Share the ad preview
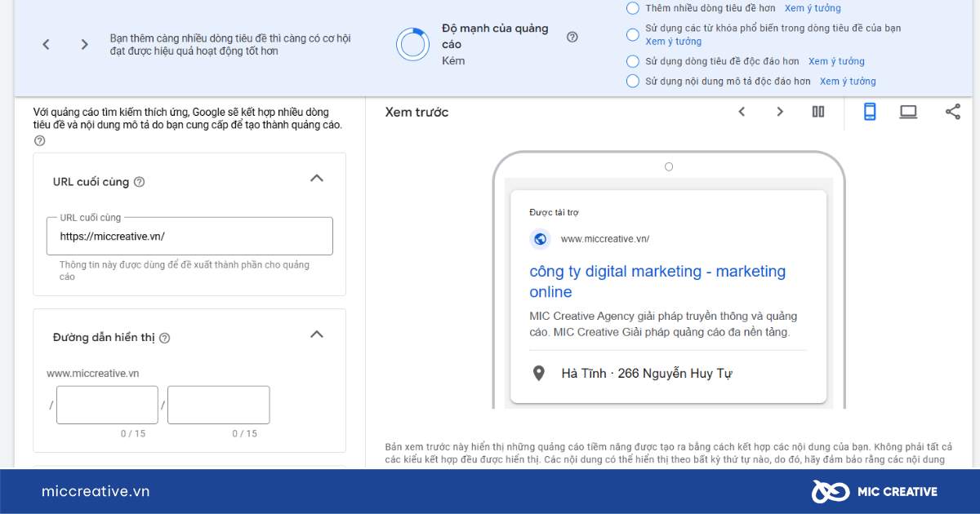Viewport: 980px width, 514px height. [953, 112]
